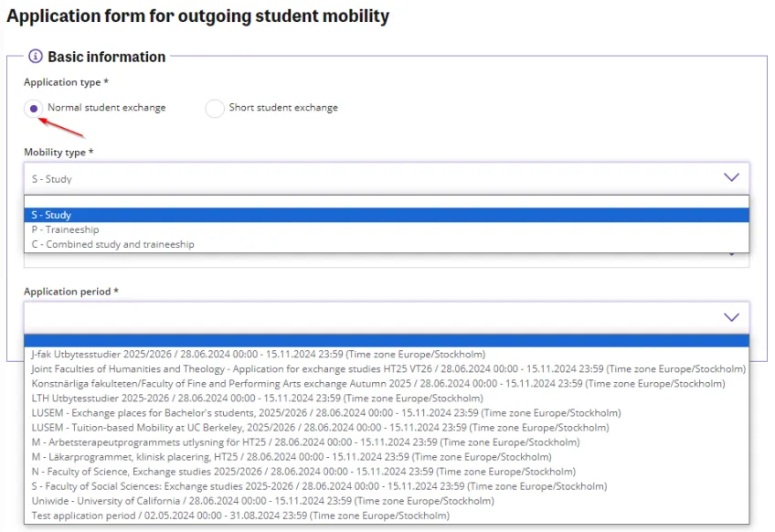Image resolution: width=775 pixels, height=532 pixels.
Task: Select the Short student exchange radio button
Action: click(215, 108)
